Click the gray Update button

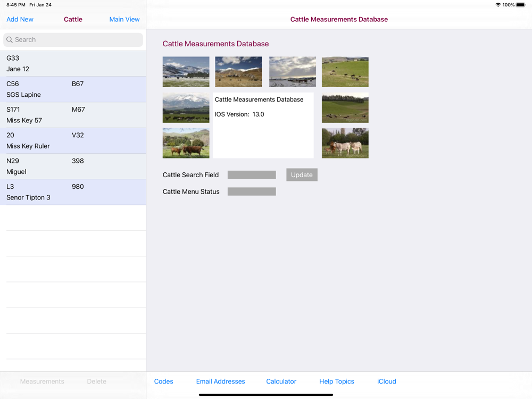[302, 174]
